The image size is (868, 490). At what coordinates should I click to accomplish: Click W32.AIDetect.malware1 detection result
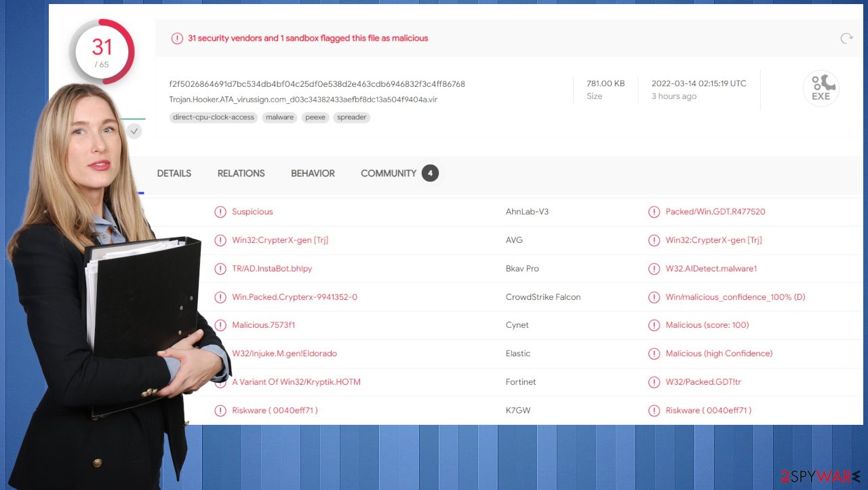711,269
